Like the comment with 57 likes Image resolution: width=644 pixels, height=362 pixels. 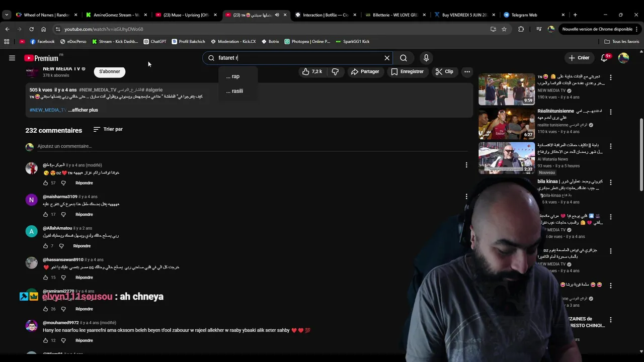coord(45,183)
